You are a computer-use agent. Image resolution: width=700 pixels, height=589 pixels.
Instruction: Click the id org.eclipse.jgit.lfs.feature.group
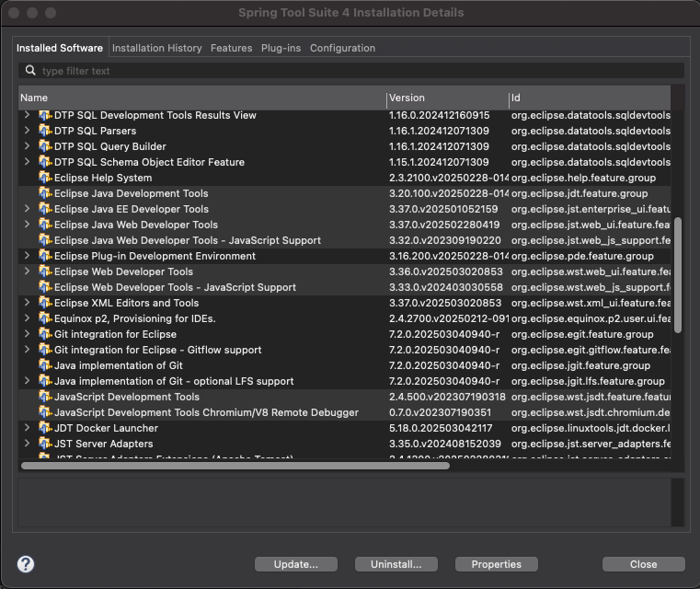588,381
